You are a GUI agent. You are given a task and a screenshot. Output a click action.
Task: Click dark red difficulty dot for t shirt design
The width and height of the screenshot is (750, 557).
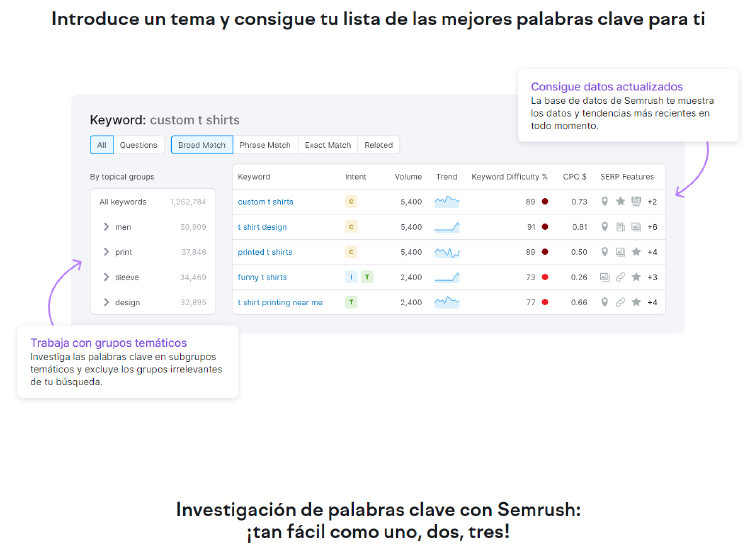click(545, 227)
